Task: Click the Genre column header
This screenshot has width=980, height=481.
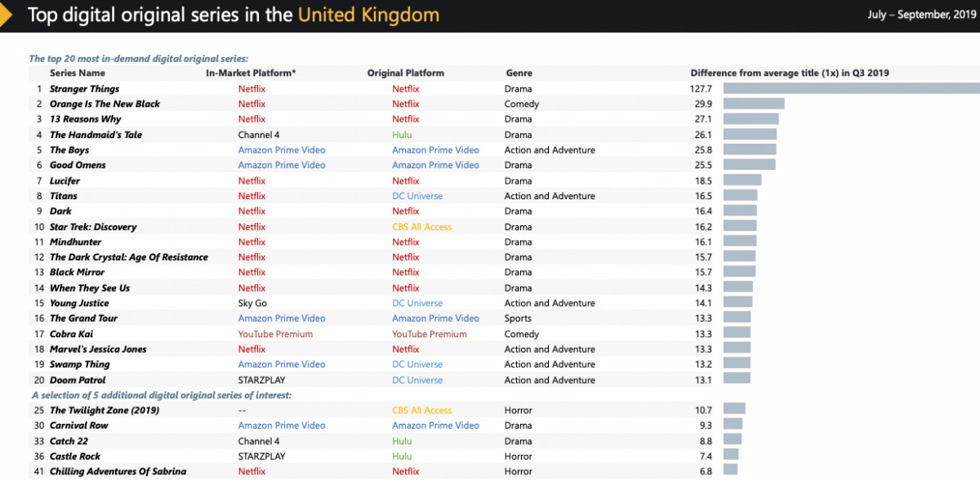Action: [x=519, y=73]
